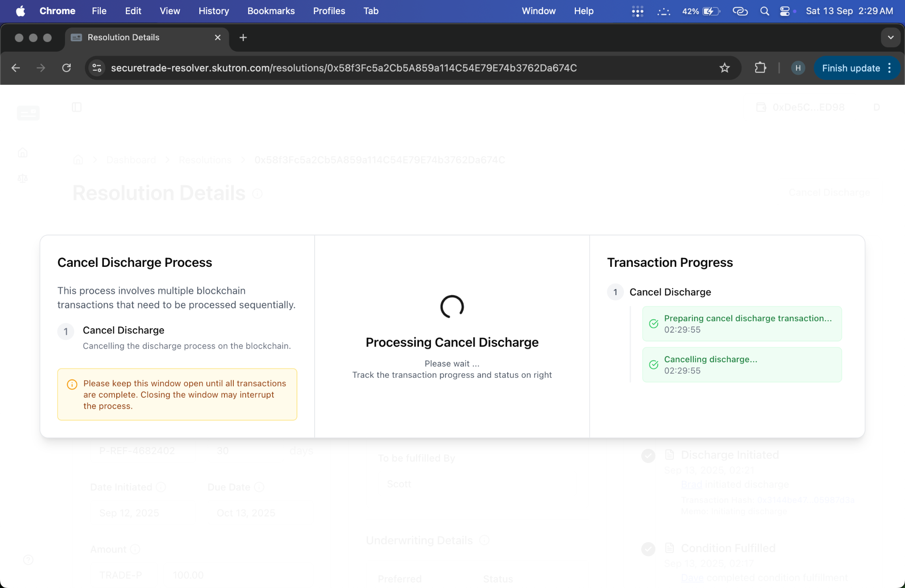905x588 pixels.
Task: Click the battery status icon
Action: click(x=711, y=11)
